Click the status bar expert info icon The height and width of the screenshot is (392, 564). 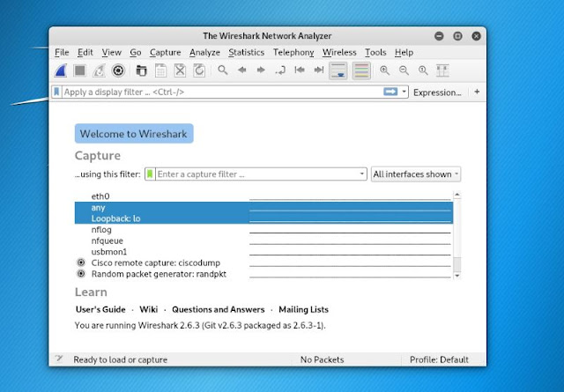(59, 359)
